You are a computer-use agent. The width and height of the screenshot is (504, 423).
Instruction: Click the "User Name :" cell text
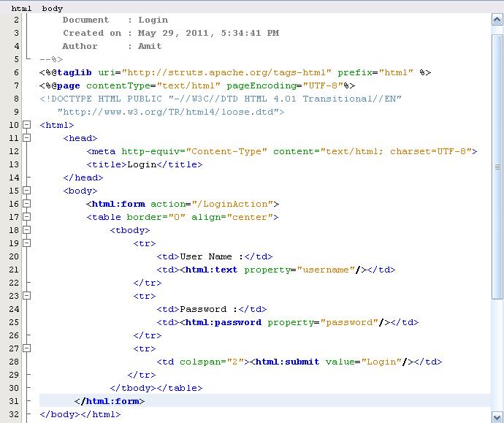pyautogui.click(x=212, y=256)
